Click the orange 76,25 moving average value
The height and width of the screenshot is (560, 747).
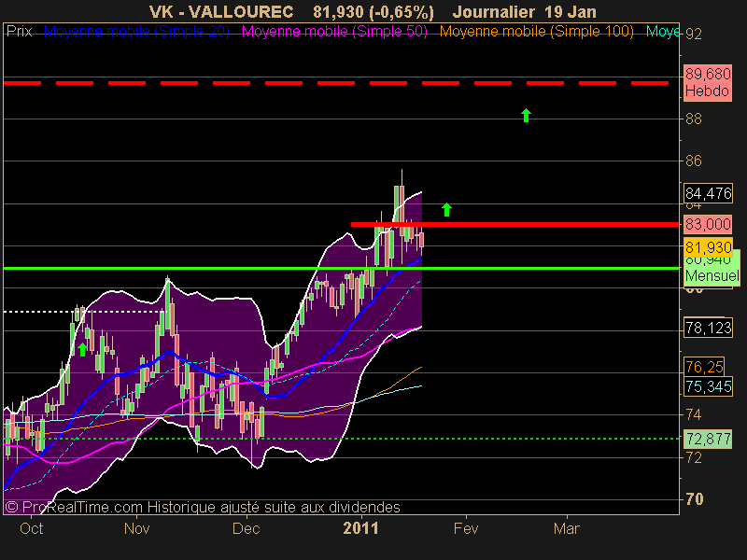(x=704, y=367)
